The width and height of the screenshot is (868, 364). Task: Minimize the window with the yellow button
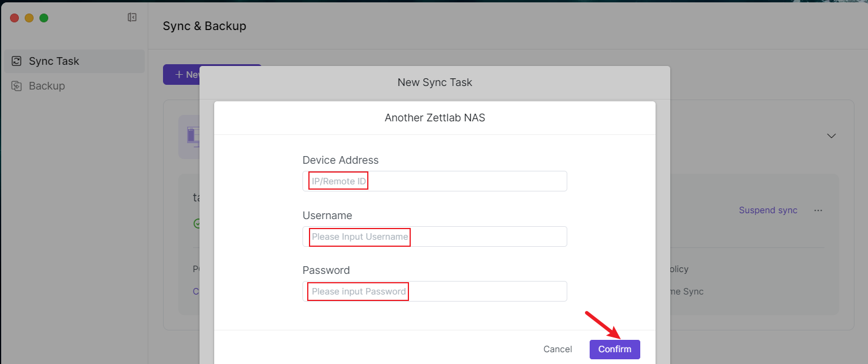tap(29, 18)
